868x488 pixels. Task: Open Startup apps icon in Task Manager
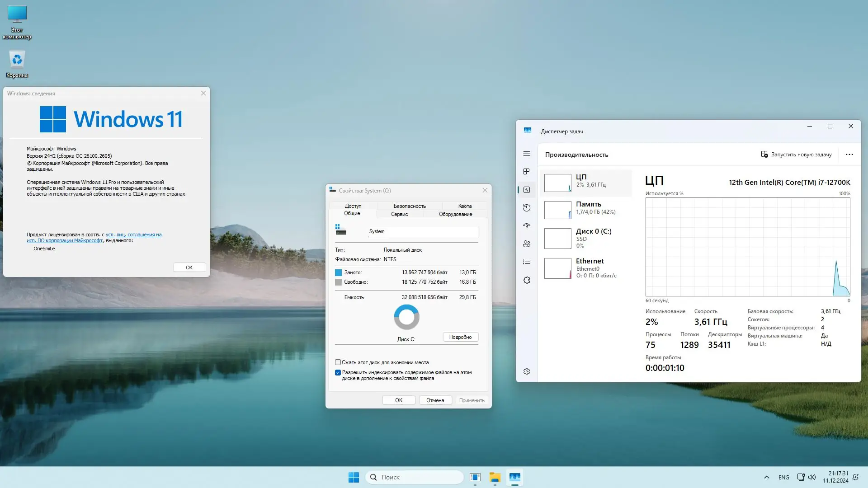[527, 226]
